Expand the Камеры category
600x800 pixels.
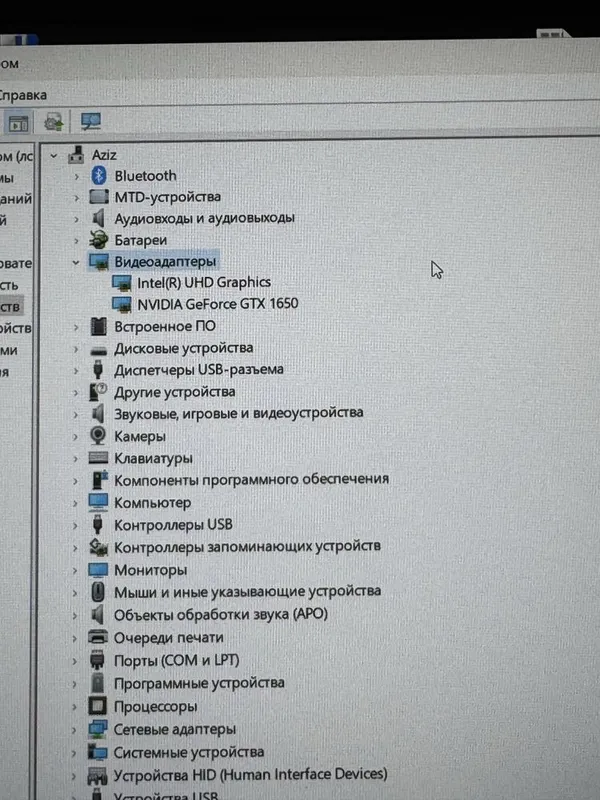pos(76,437)
